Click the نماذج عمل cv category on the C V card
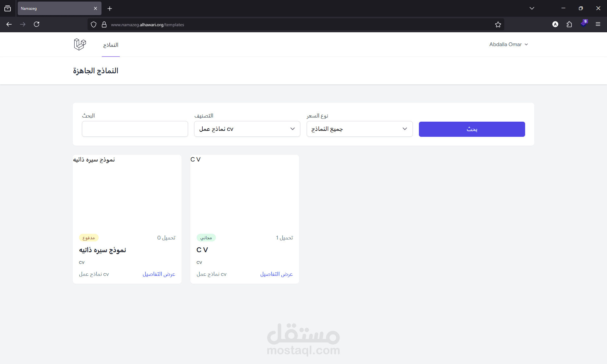 click(212, 274)
